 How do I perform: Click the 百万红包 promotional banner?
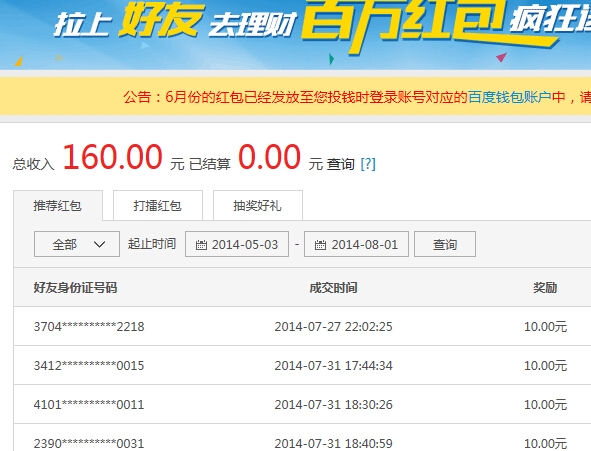(x=296, y=35)
